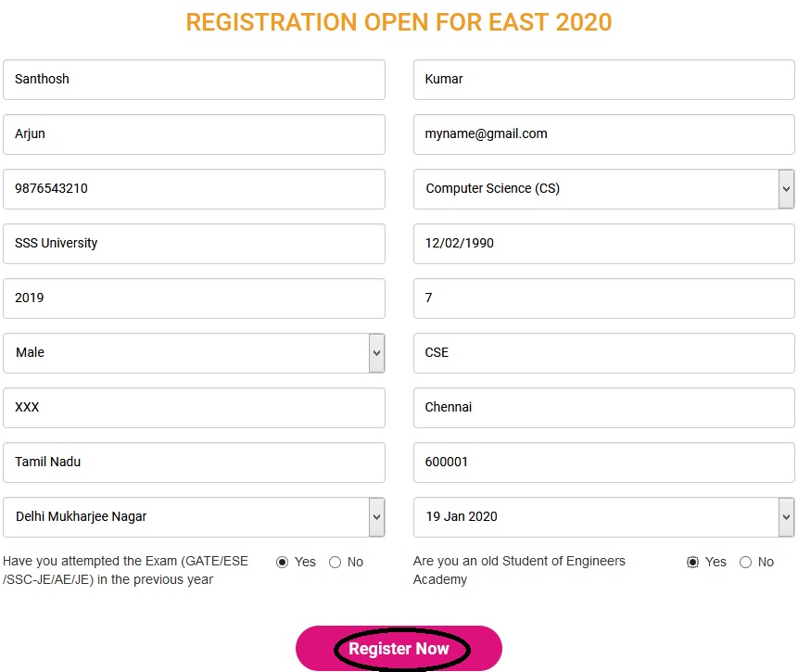Choose No for old Engineers Academy student
The width and height of the screenshot is (798, 672).
[x=745, y=562]
